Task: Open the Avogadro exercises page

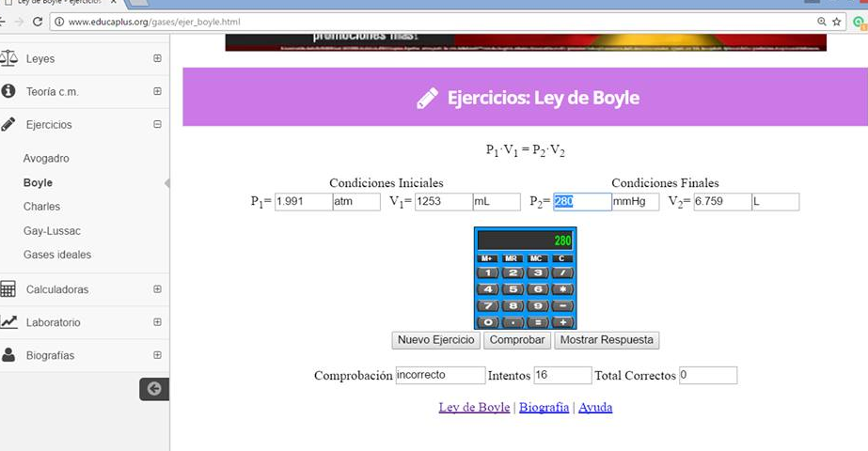Action: click(46, 158)
